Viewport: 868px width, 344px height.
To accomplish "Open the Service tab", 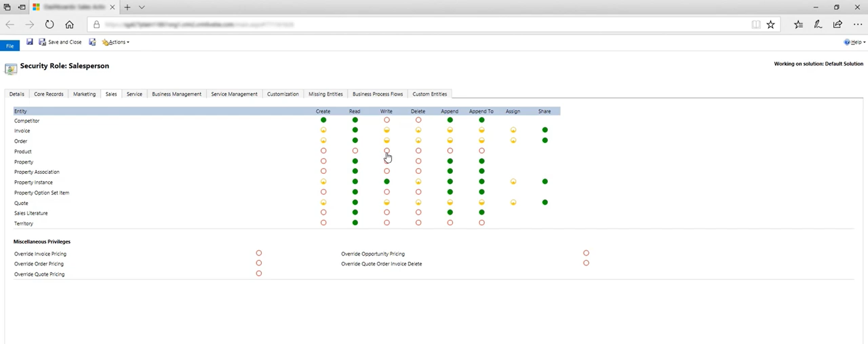I will point(134,94).
